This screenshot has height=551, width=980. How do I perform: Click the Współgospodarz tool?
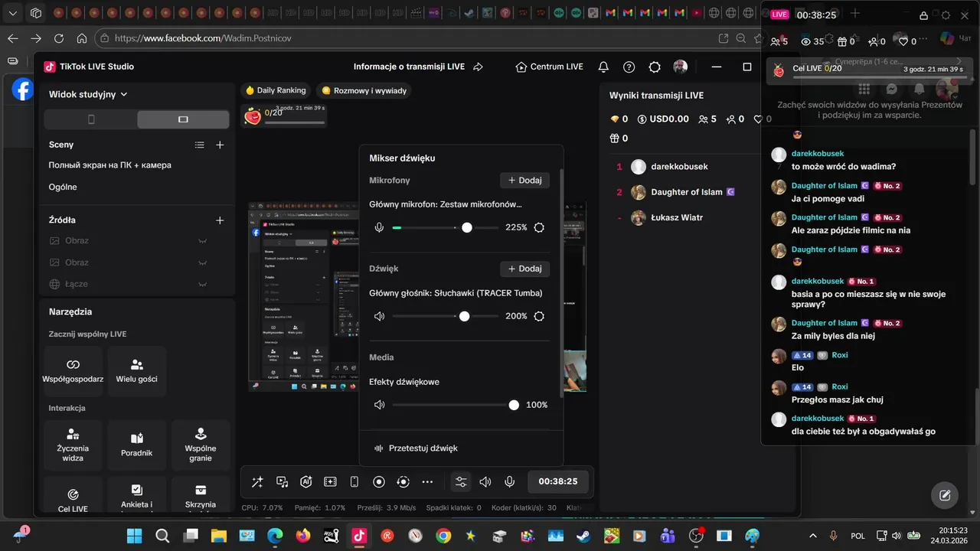point(73,371)
